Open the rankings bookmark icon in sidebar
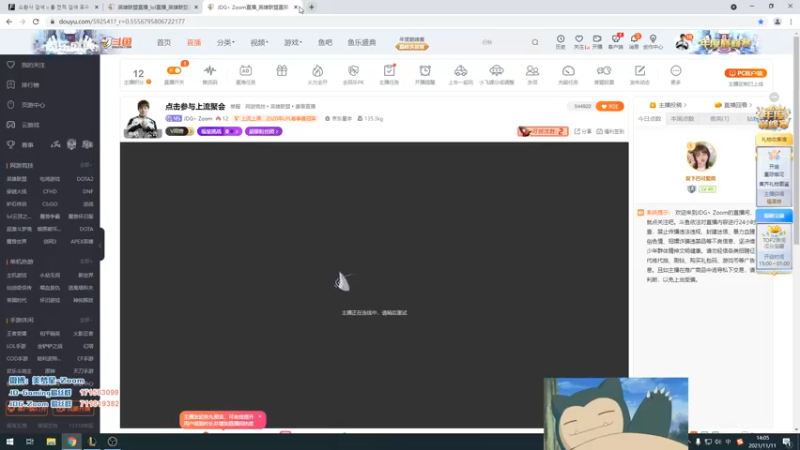The height and width of the screenshot is (450, 800). 11,85
